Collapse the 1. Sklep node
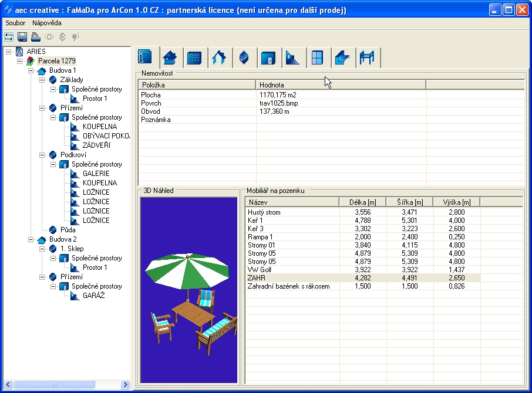This screenshot has width=532, height=393. click(42, 249)
